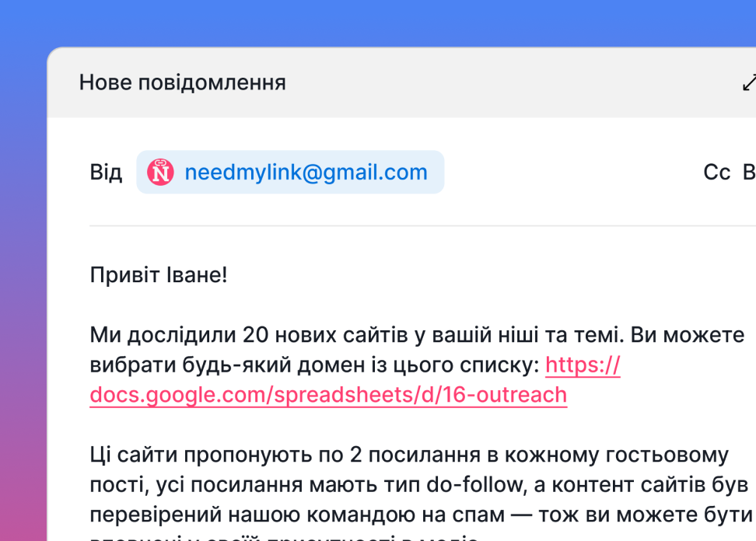
Task: Click the Від sender label
Action: 106,172
